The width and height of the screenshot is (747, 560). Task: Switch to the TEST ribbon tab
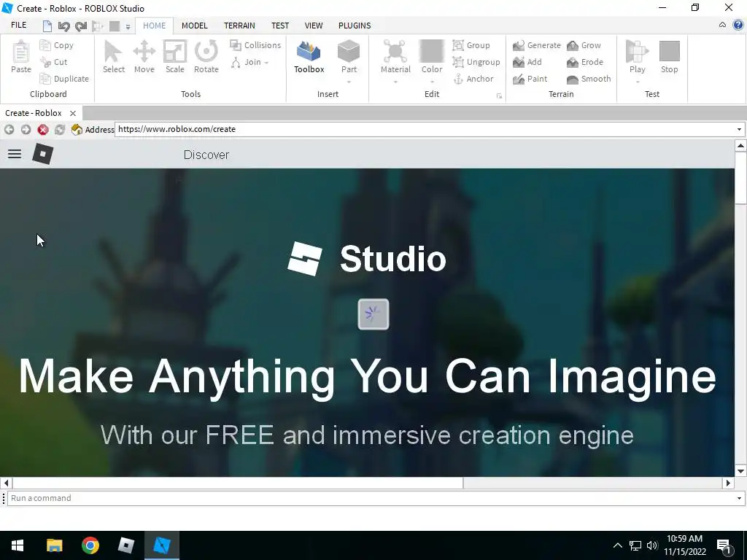pyautogui.click(x=280, y=26)
